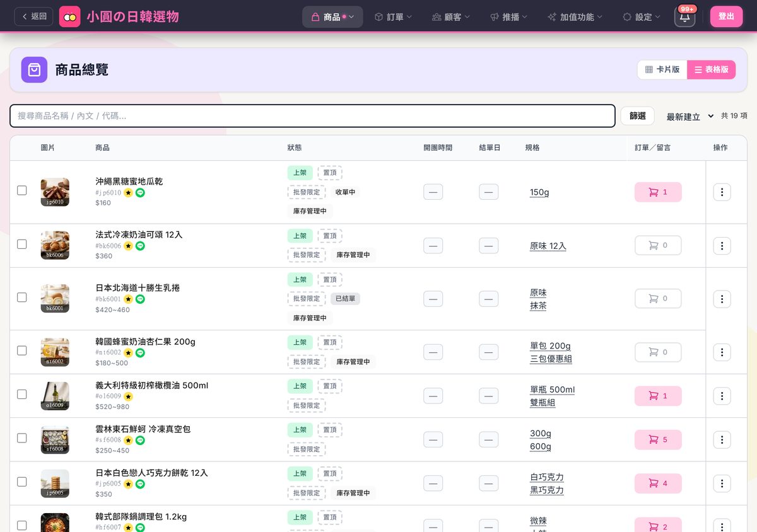Toggle 批發限定 tag for 雲林東石鮮蚵
Screen dimensions: 757x532
tap(307, 449)
